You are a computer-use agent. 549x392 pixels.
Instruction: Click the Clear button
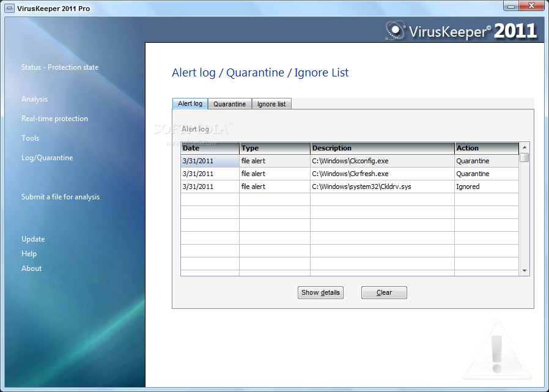tap(384, 292)
